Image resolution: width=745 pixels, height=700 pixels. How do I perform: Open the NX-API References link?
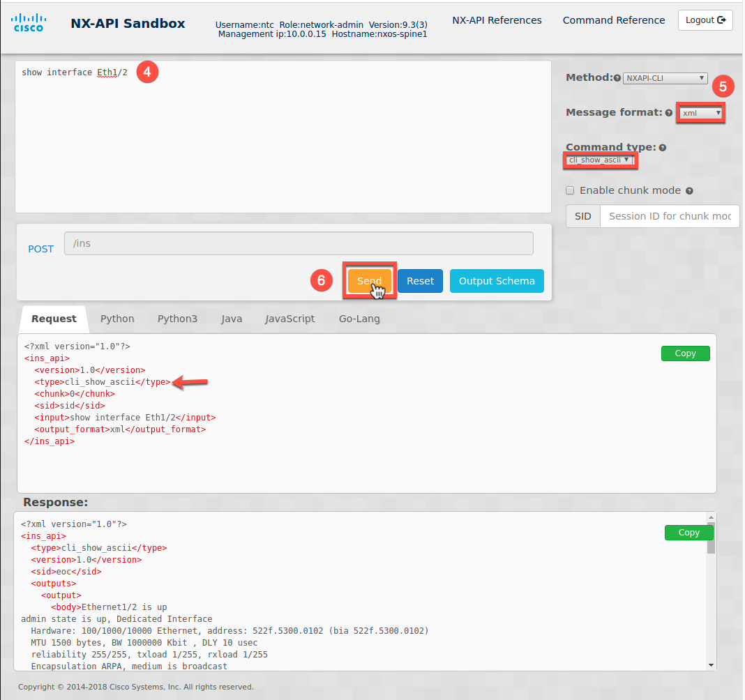click(497, 20)
